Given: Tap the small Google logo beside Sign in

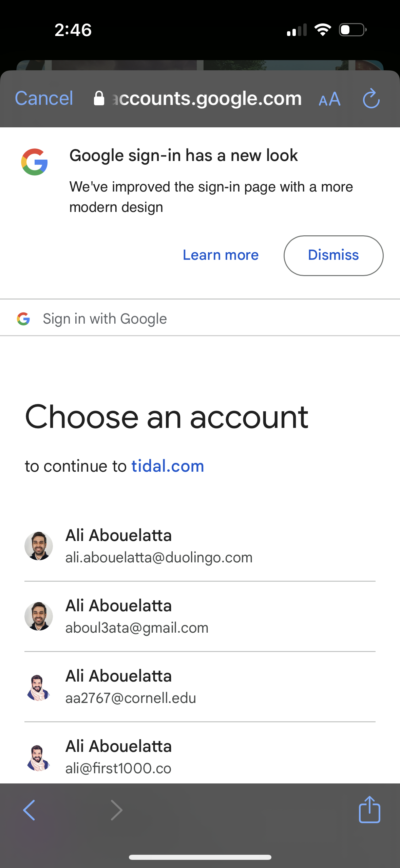Looking at the screenshot, I should (x=23, y=319).
